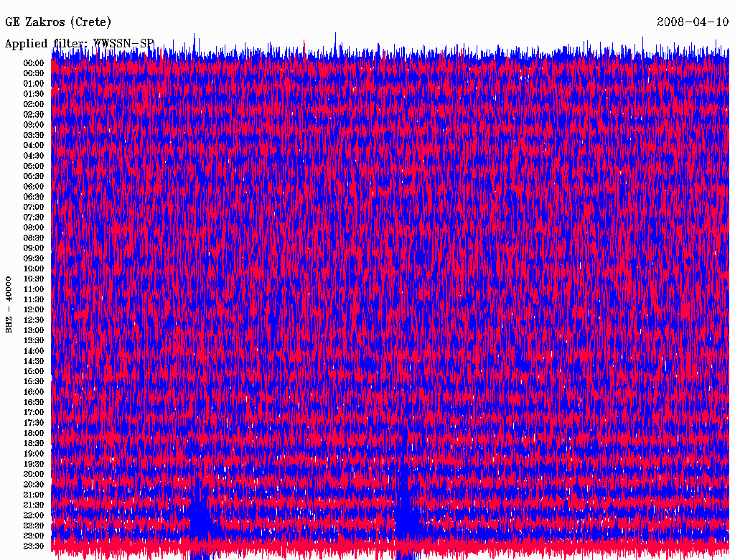Select the 16:00 time label
The width and height of the screenshot is (735, 560).
pos(34,392)
